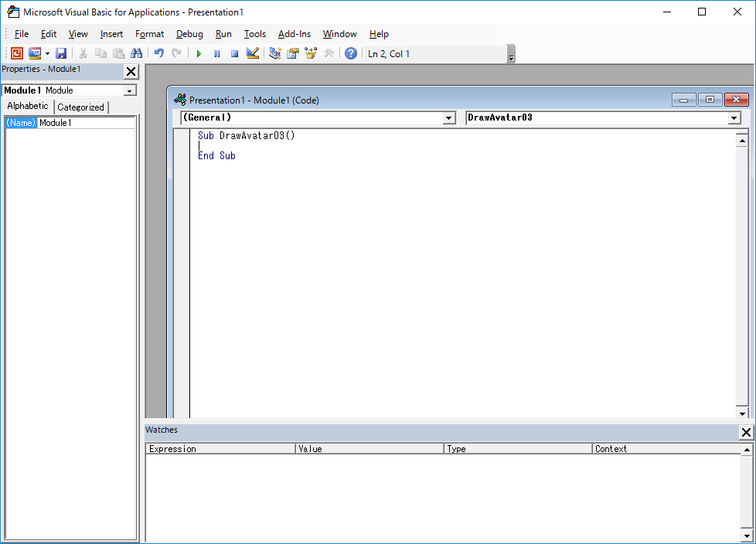Switch to the Alphabetic tab
The image size is (756, 544).
coord(28,106)
